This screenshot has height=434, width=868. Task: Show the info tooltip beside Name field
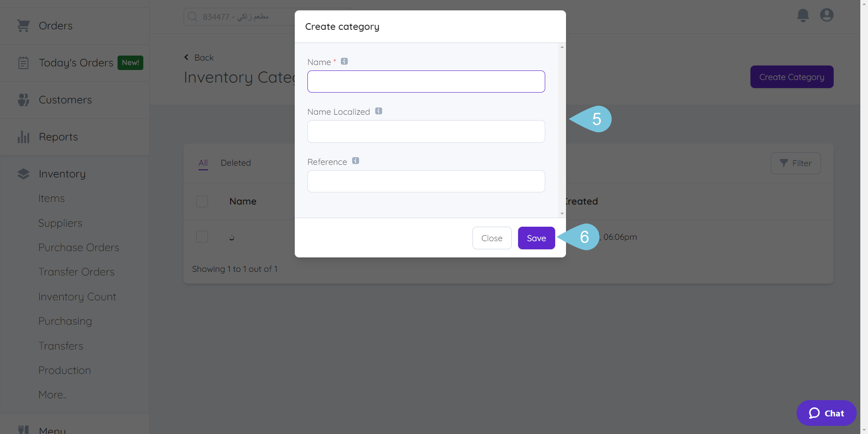344,61
